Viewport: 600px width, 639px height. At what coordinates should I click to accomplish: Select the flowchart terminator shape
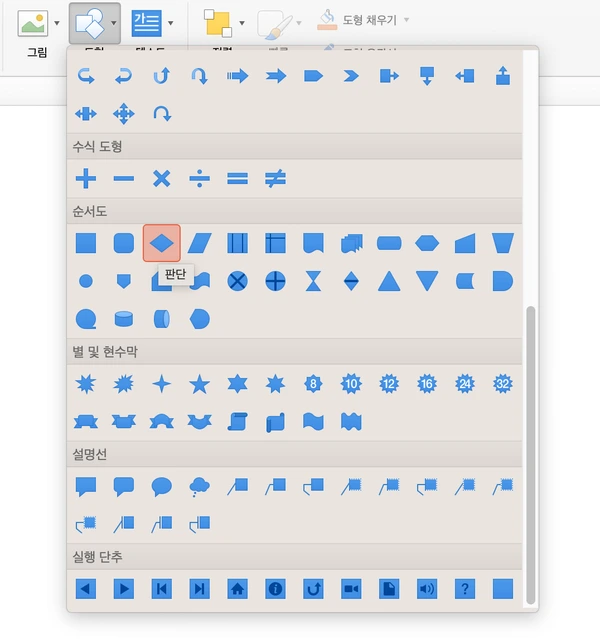389,243
